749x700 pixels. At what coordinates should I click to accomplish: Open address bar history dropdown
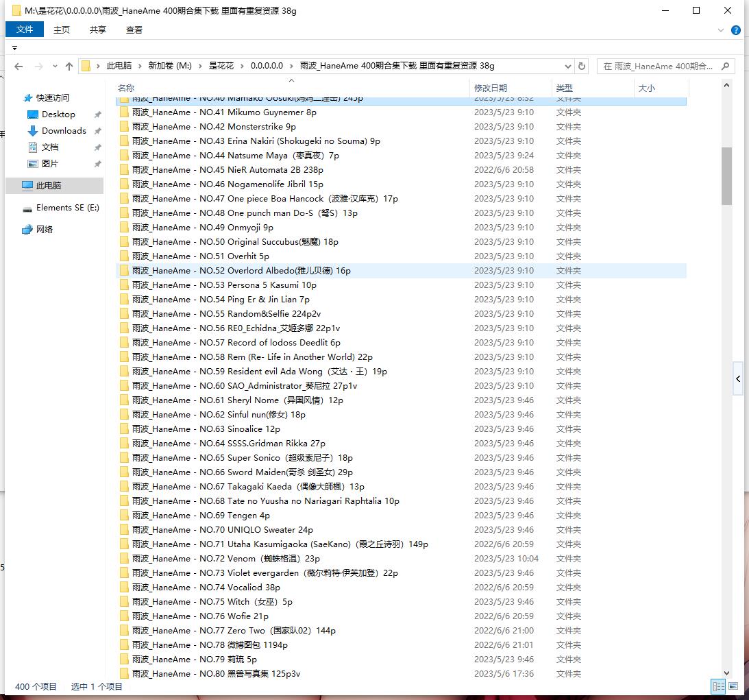click(x=567, y=67)
